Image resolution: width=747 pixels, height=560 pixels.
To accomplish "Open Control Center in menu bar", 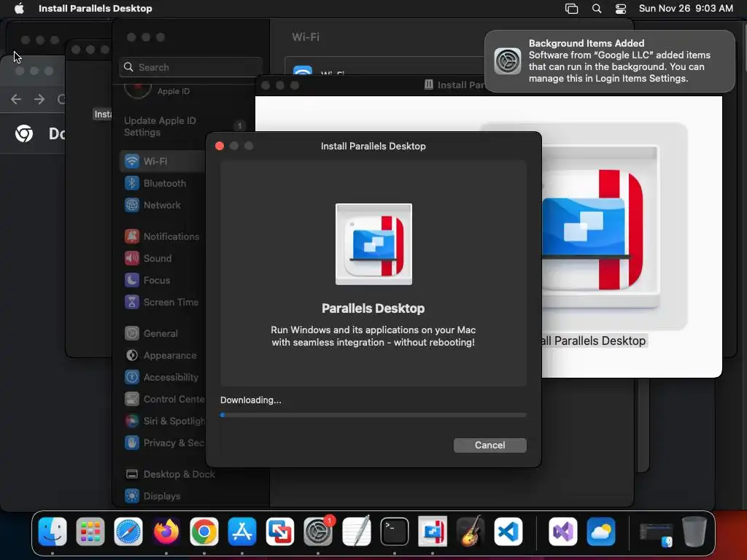I will pyautogui.click(x=621, y=8).
